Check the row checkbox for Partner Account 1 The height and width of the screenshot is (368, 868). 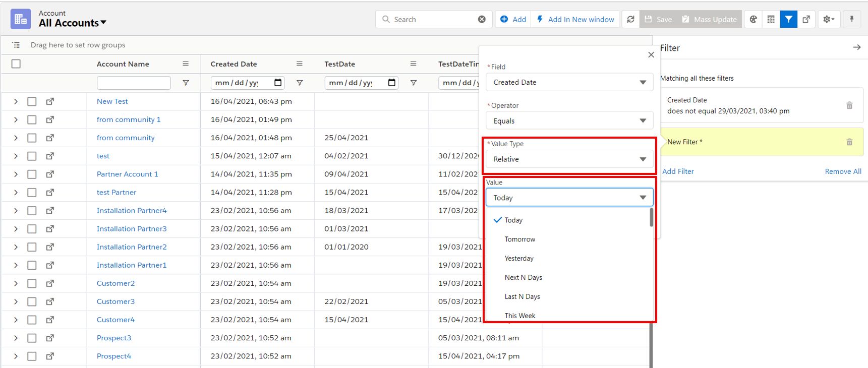point(32,174)
